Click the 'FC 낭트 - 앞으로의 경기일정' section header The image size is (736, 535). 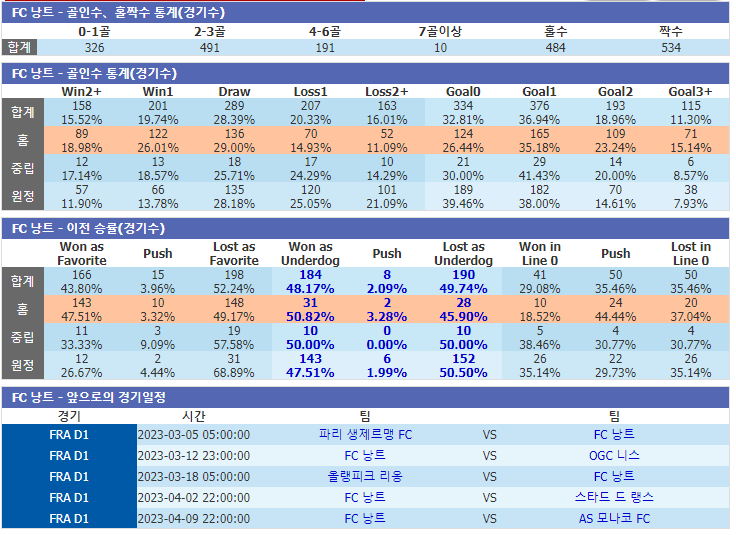(365, 397)
